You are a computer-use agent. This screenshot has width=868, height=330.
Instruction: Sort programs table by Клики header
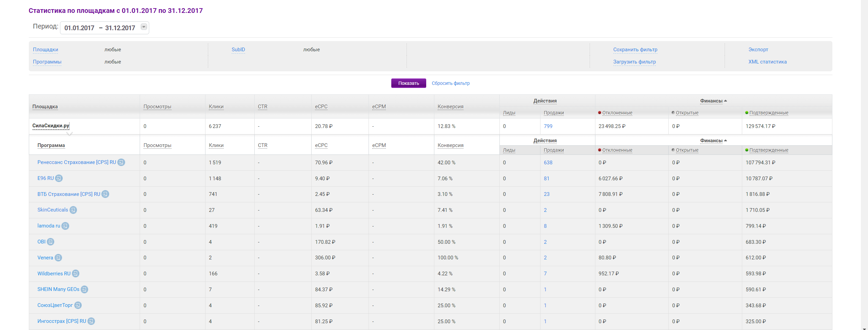[216, 145]
